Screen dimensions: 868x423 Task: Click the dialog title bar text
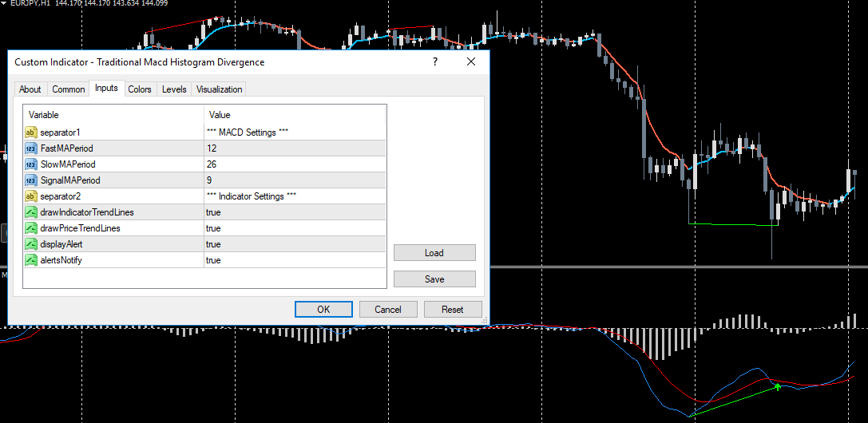pos(140,62)
